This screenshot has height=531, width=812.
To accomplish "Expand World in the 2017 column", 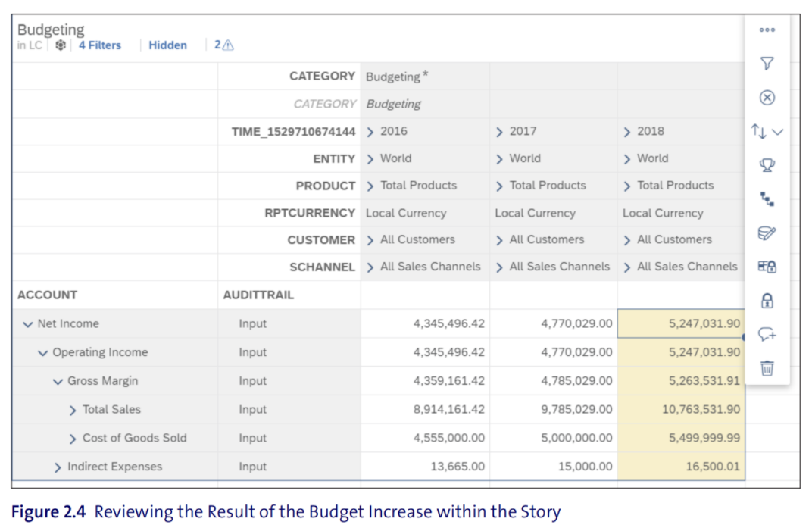I will tap(499, 159).
